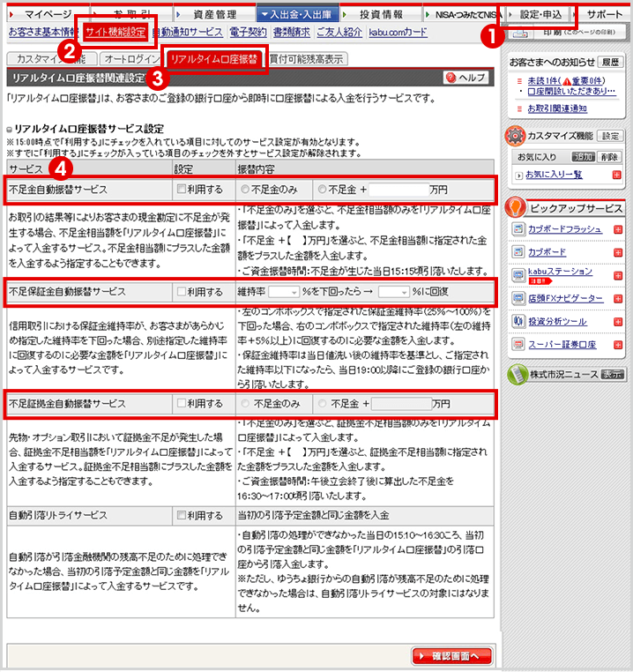
Task: Click the カブボード window icon
Action: tap(518, 252)
